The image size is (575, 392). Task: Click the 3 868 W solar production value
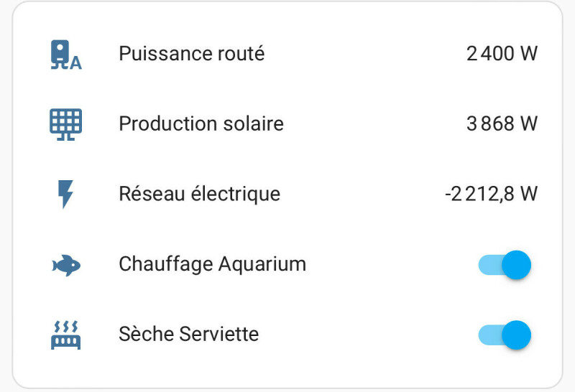pyautogui.click(x=502, y=123)
